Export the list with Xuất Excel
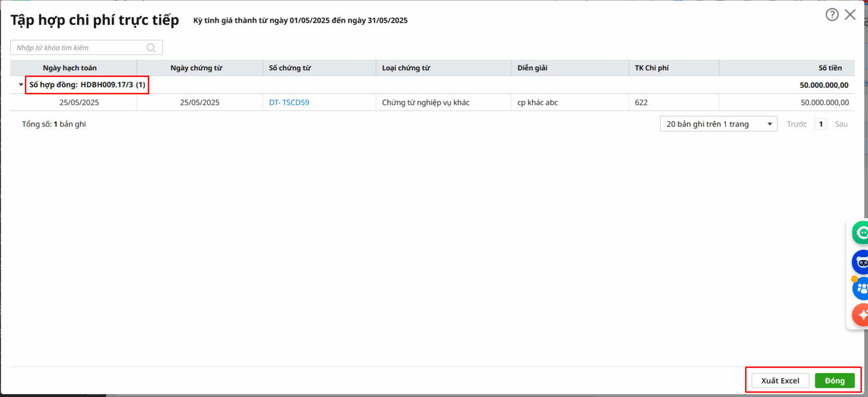868x397 pixels. tap(780, 381)
